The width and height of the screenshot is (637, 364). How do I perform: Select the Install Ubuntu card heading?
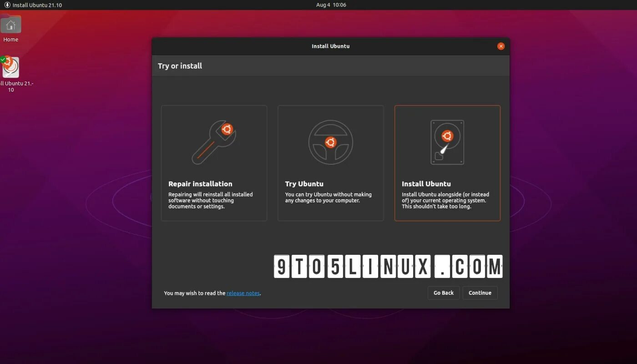426,184
